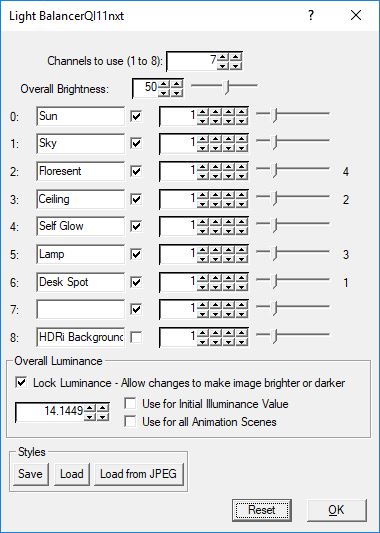
Task: Enable Use for Initial Illuminance Value
Action: tap(130, 404)
